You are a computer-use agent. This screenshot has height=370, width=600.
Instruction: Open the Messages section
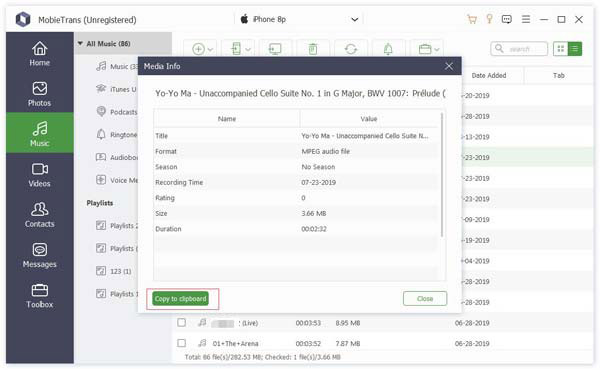[39, 255]
